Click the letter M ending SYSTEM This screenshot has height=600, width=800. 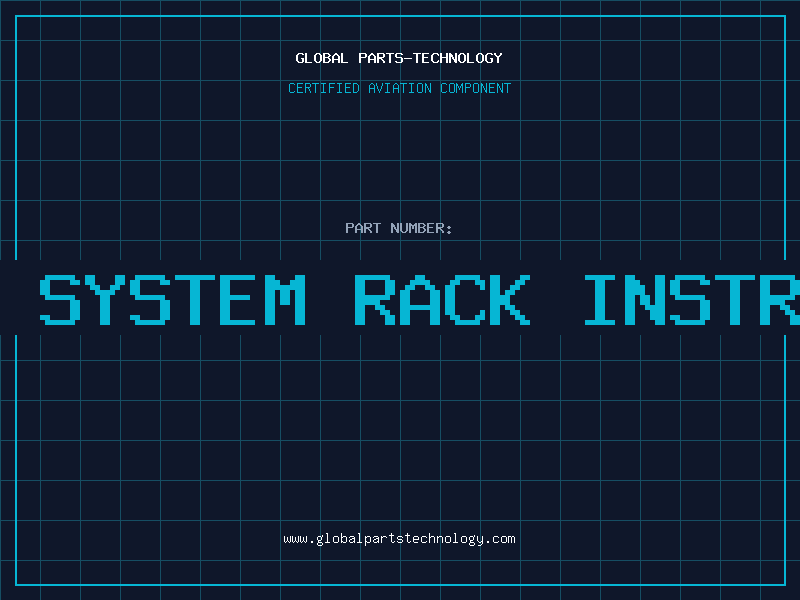click(x=285, y=300)
